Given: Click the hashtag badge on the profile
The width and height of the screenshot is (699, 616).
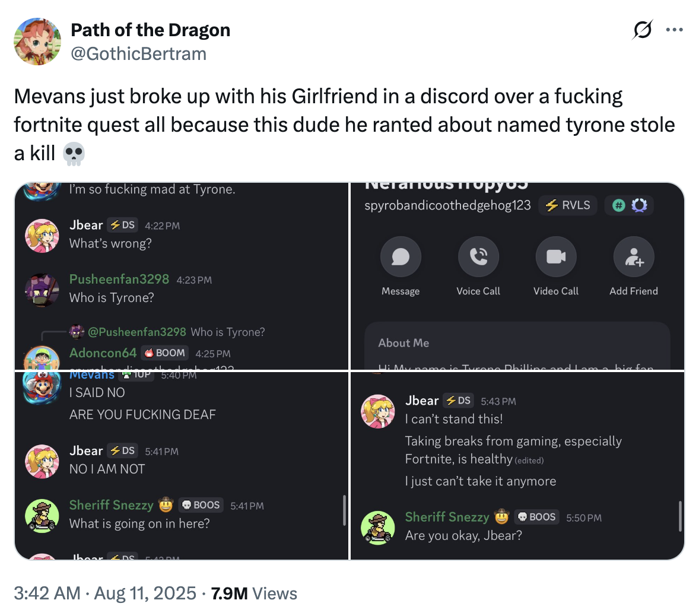Looking at the screenshot, I should coord(619,205).
